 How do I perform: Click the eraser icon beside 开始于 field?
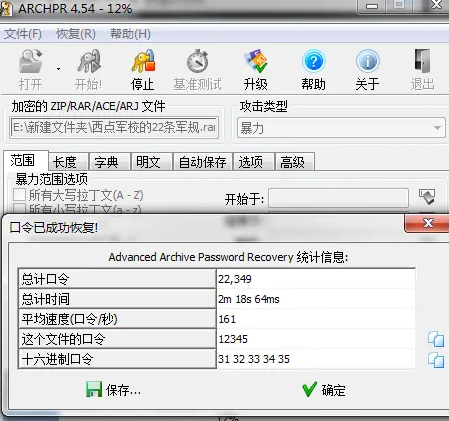coord(427,197)
